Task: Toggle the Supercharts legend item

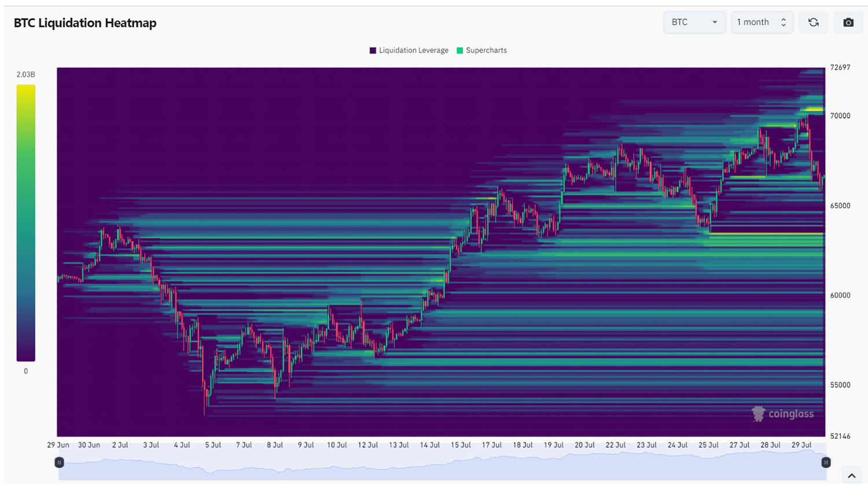Action: pos(482,50)
